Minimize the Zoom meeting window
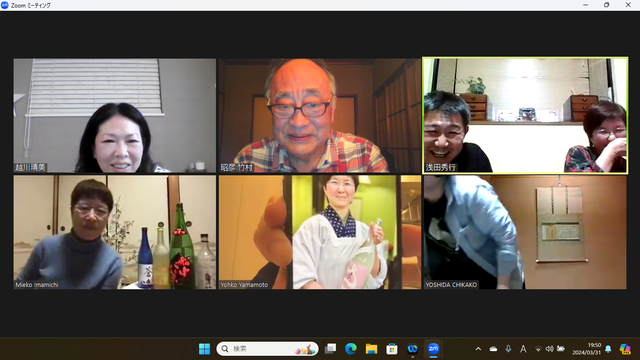 (585, 5)
